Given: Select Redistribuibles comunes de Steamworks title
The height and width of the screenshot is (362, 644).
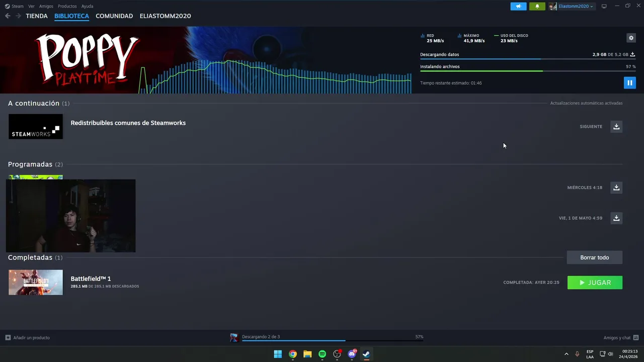Looking at the screenshot, I should pyautogui.click(x=128, y=123).
